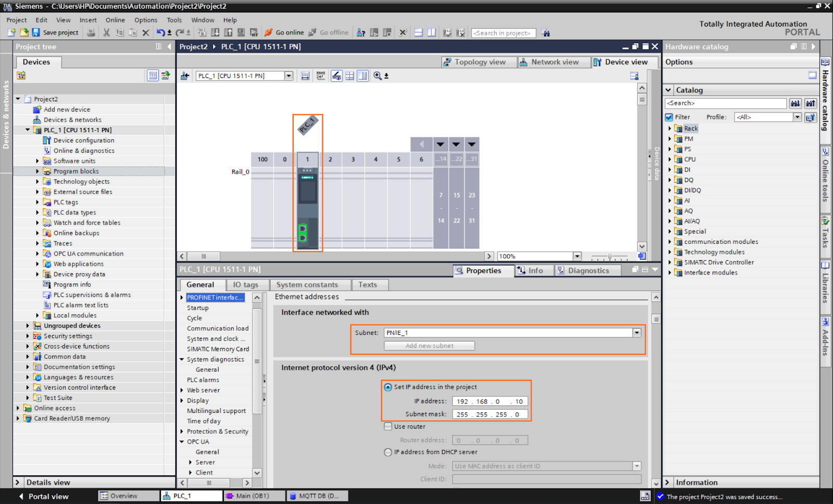Open the device selector PLC_1 dropdown

pos(289,76)
